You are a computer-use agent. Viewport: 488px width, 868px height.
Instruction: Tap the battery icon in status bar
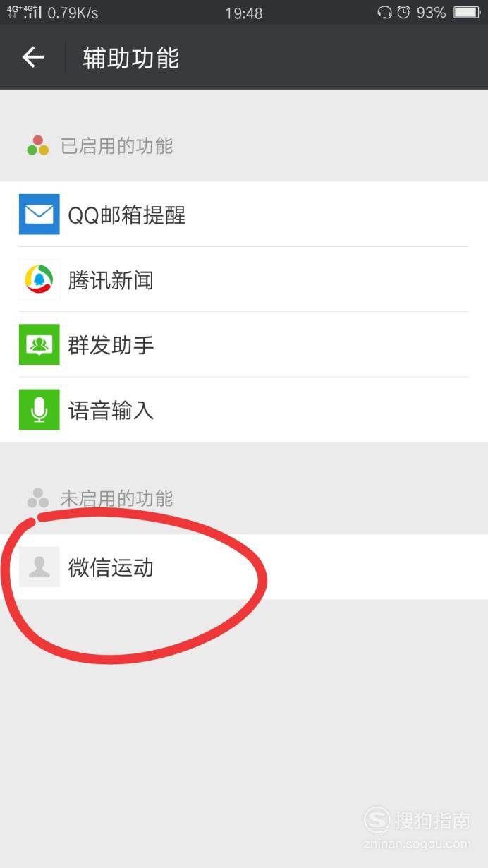coord(467,12)
